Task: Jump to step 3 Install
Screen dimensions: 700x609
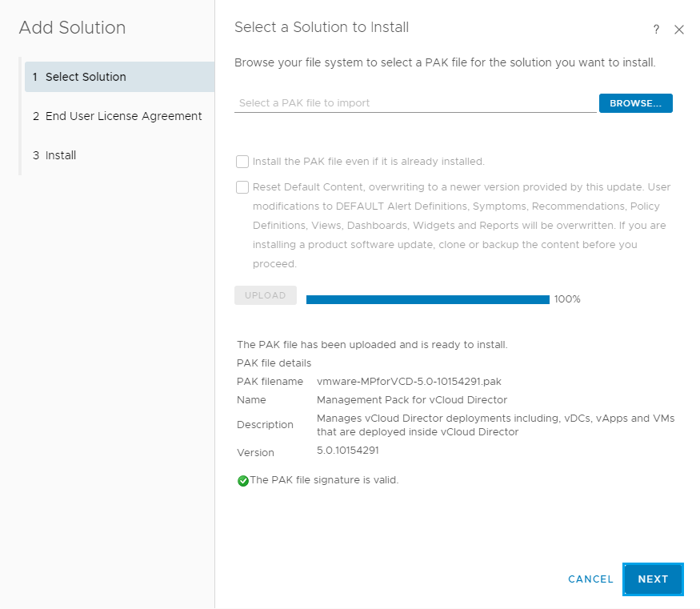Action: coord(60,155)
